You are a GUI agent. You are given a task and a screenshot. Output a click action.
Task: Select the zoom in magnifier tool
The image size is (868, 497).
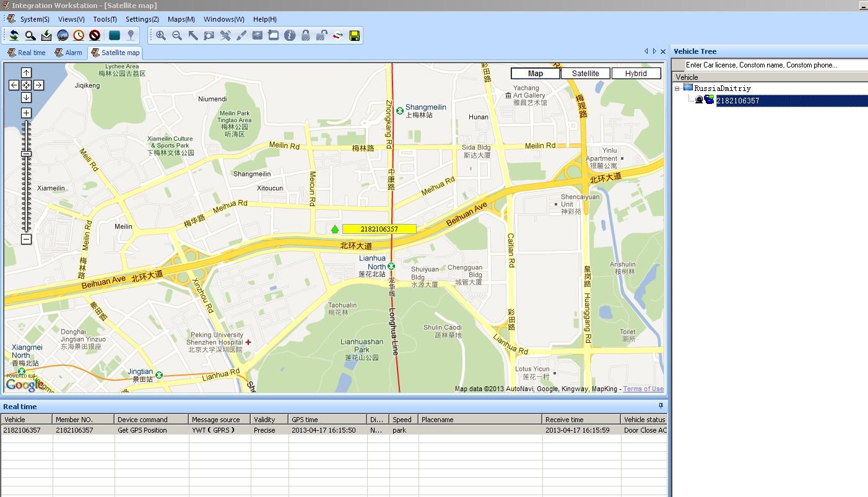click(161, 35)
